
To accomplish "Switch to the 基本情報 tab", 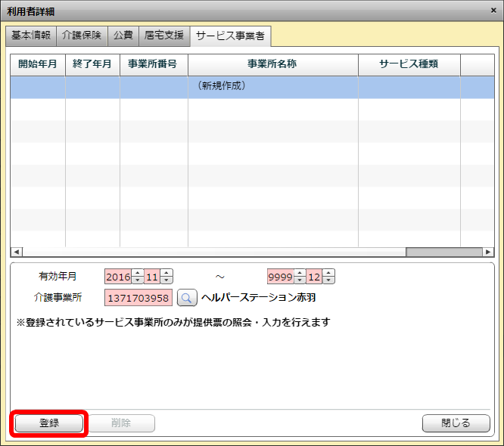I will coord(31,36).
